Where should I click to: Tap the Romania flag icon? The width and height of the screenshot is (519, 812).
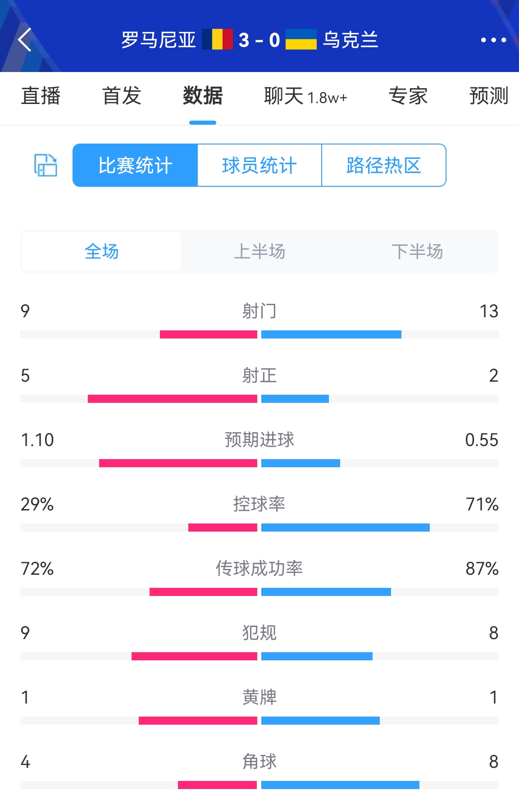click(217, 40)
